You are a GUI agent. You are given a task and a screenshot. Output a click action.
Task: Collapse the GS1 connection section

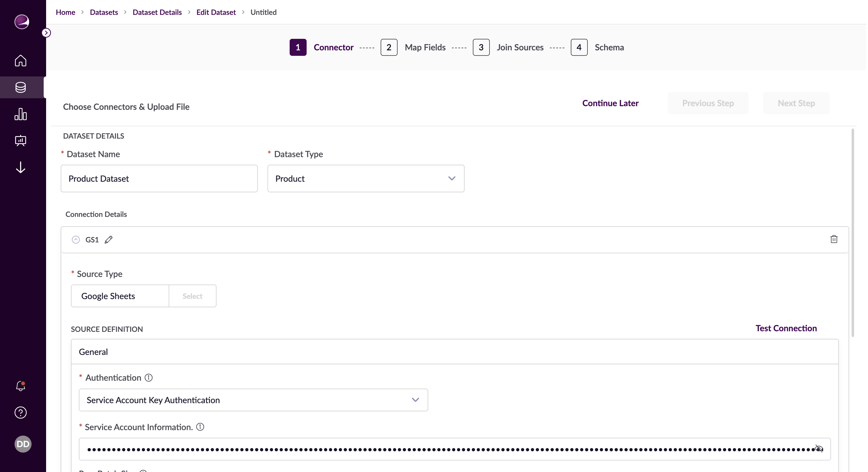click(x=76, y=240)
